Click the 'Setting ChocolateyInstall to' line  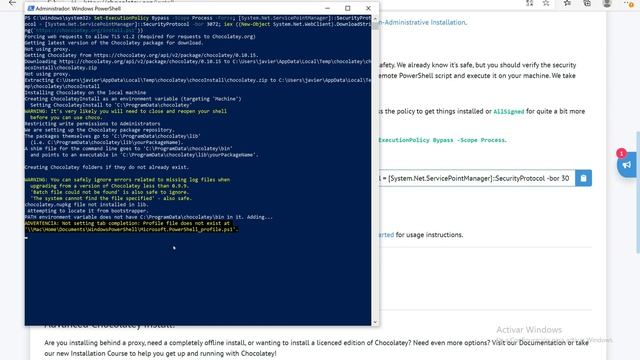click(111, 105)
